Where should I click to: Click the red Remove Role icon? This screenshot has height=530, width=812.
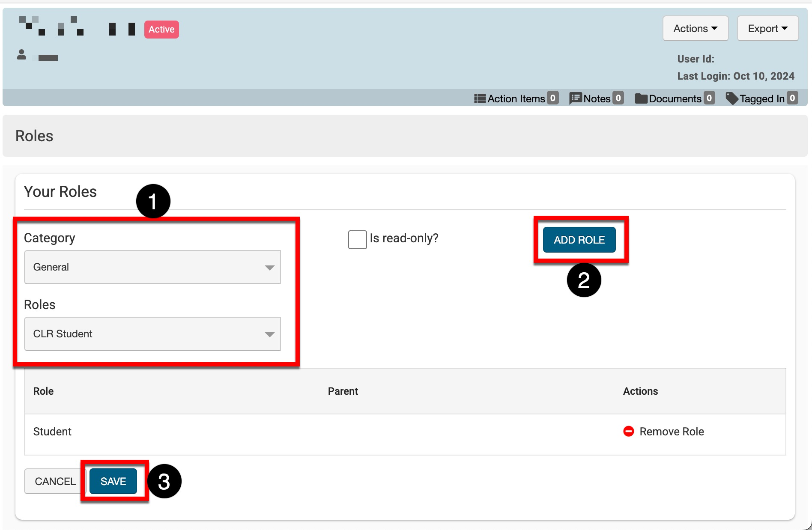click(x=628, y=432)
